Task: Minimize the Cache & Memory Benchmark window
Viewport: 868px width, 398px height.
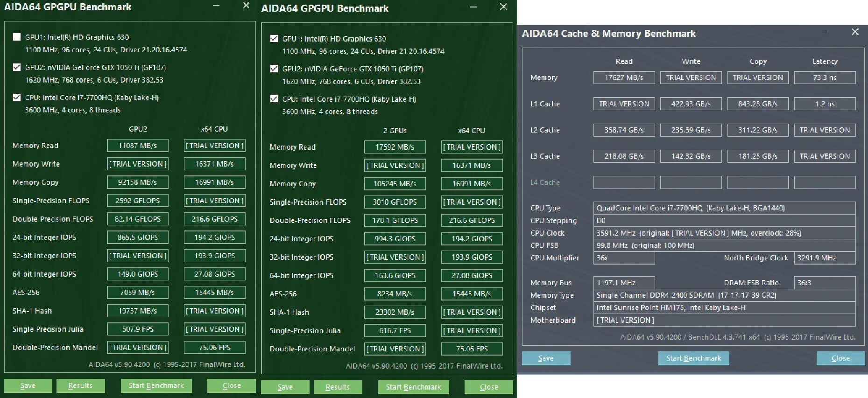Action: pyautogui.click(x=825, y=32)
